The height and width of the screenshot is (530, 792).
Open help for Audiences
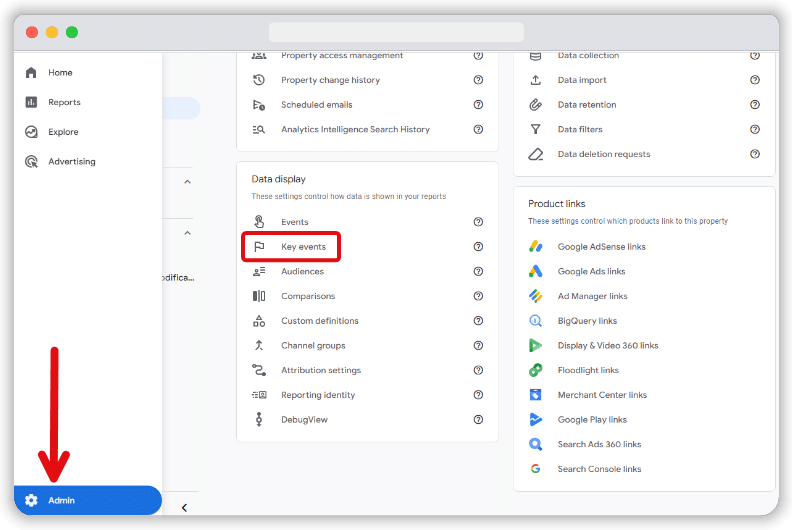point(478,271)
